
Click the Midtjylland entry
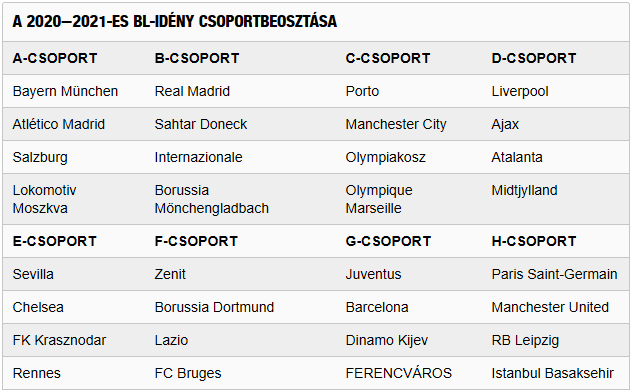point(524,190)
